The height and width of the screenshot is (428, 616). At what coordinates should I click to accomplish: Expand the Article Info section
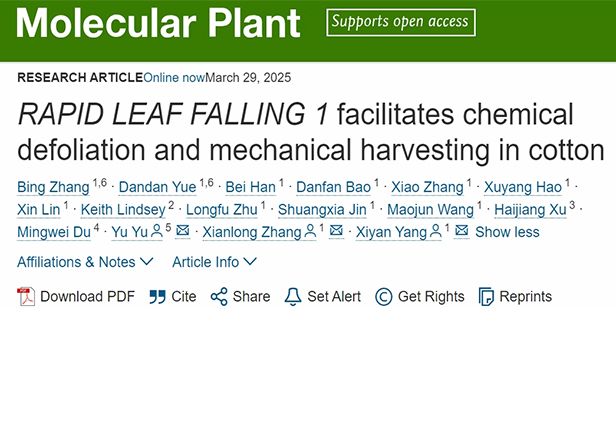click(x=214, y=262)
